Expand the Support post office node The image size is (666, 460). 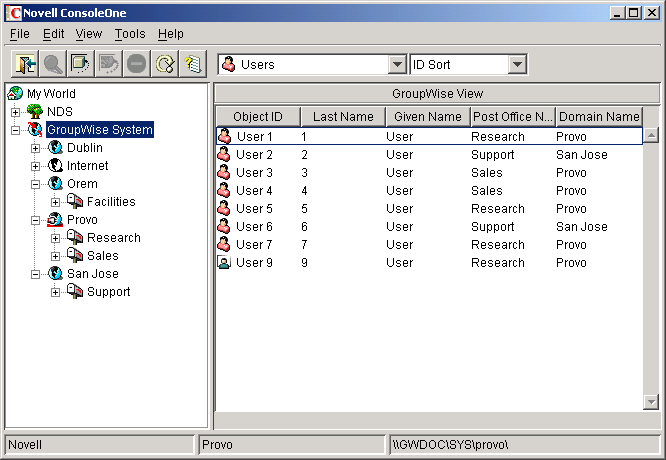(55, 292)
